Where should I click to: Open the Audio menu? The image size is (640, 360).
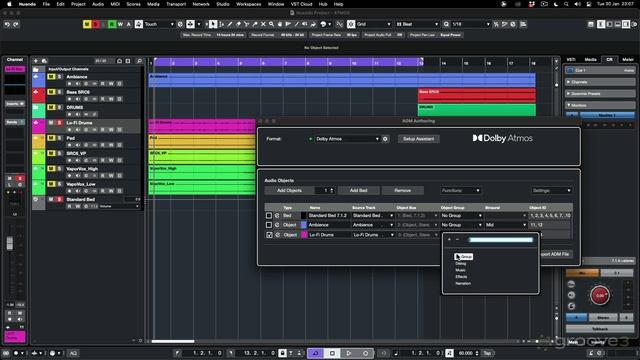tap(98, 4)
